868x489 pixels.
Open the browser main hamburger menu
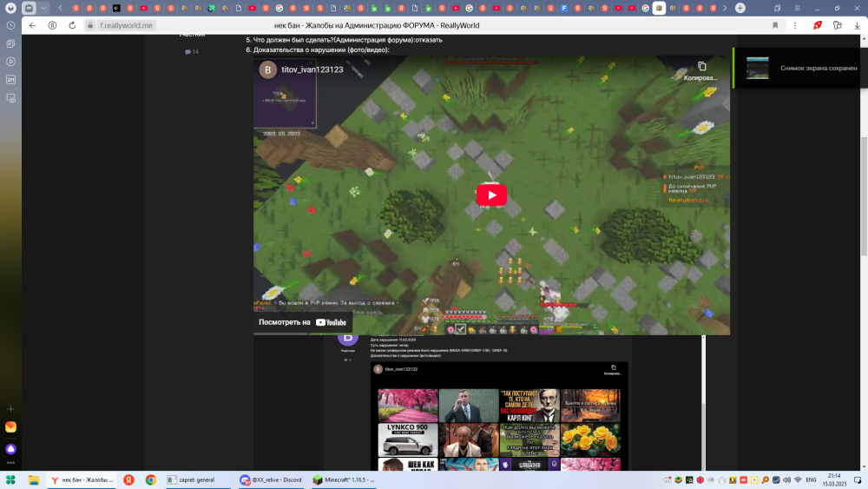point(797,9)
